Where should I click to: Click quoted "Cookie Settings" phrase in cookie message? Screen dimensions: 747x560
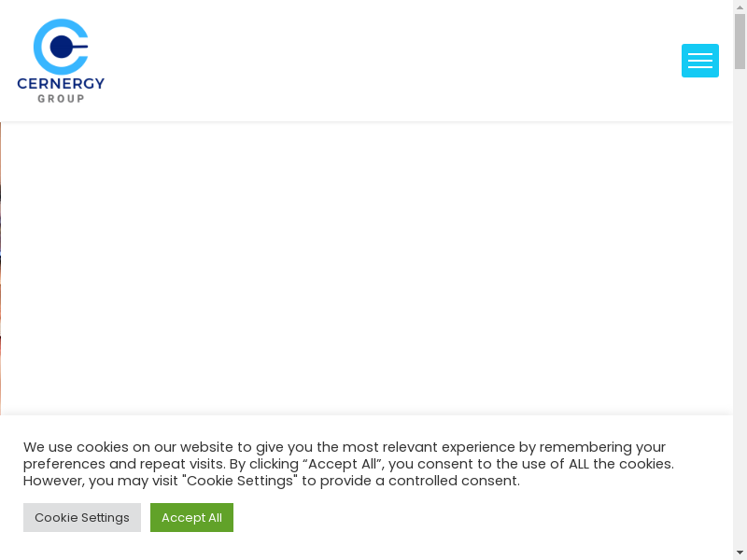(x=240, y=481)
